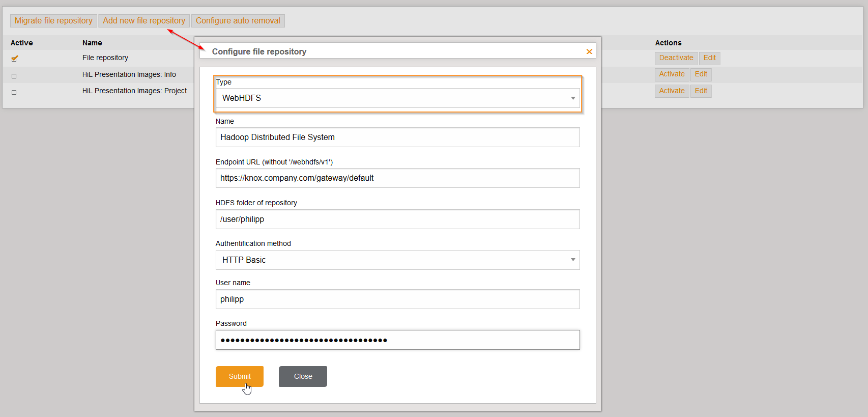Activate HiL Presentation Images: Info repository

[672, 74]
